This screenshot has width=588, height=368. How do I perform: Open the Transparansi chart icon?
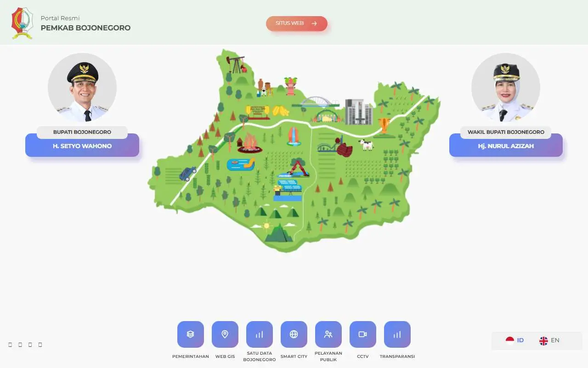tap(397, 334)
